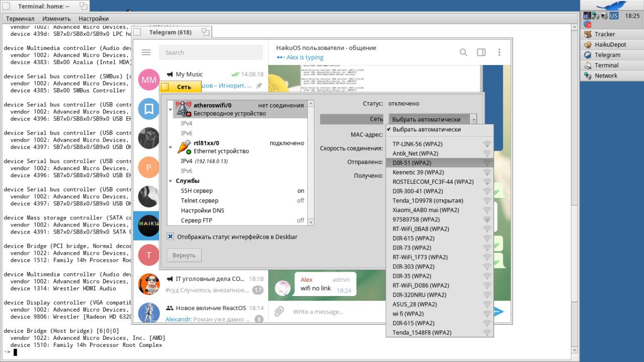Click Terminal icon in Deskbar

coord(588,65)
